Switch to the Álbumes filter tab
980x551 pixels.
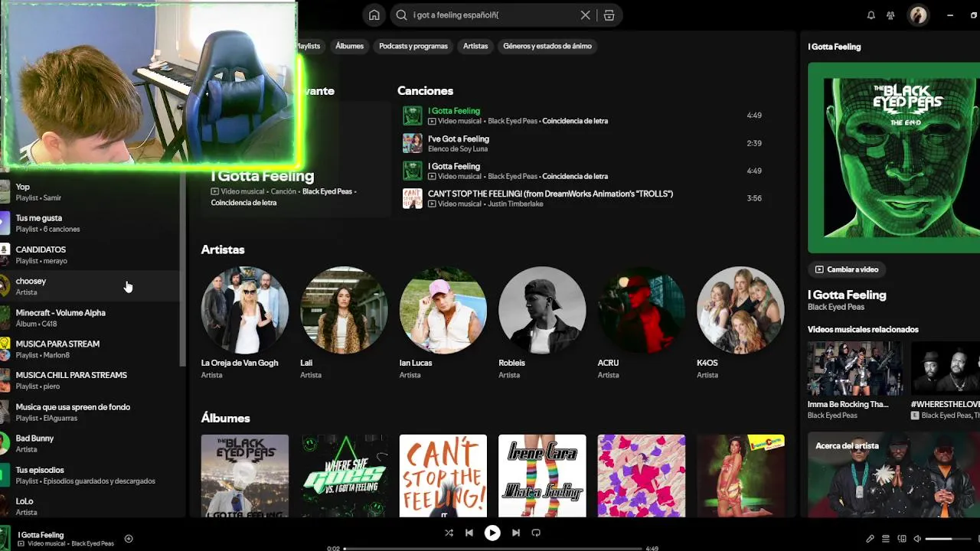(x=349, y=46)
